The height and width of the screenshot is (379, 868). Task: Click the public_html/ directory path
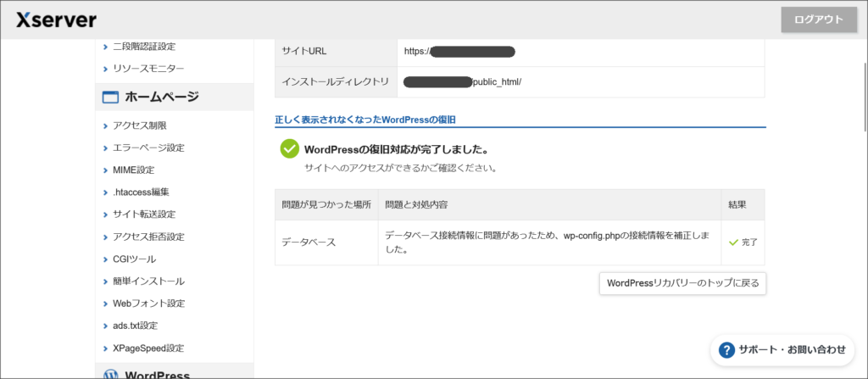tap(497, 82)
